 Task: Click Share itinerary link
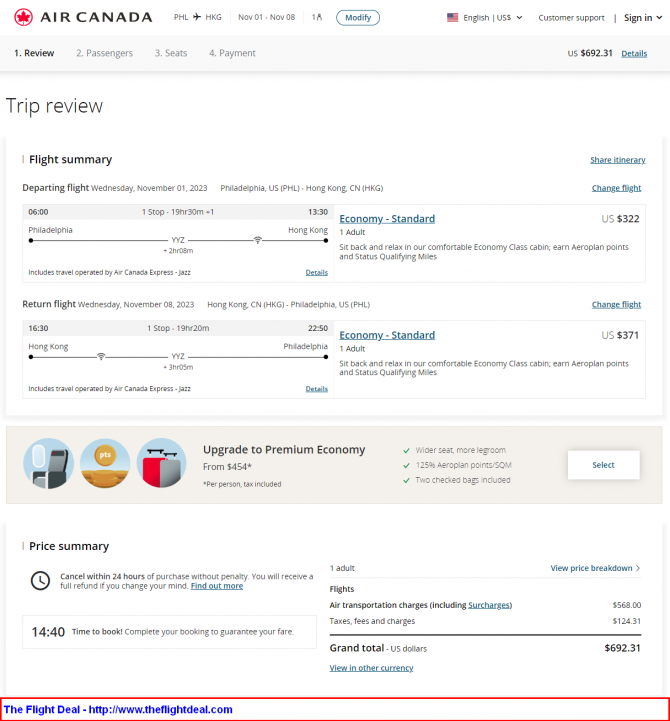point(618,160)
